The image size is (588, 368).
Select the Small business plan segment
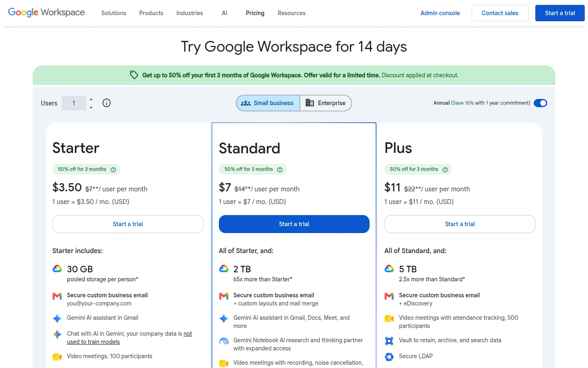click(268, 103)
